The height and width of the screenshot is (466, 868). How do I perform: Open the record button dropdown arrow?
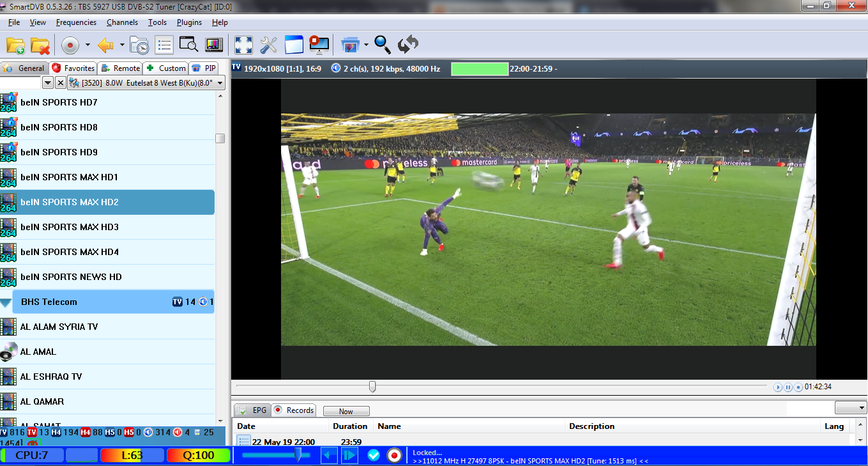pos(88,45)
